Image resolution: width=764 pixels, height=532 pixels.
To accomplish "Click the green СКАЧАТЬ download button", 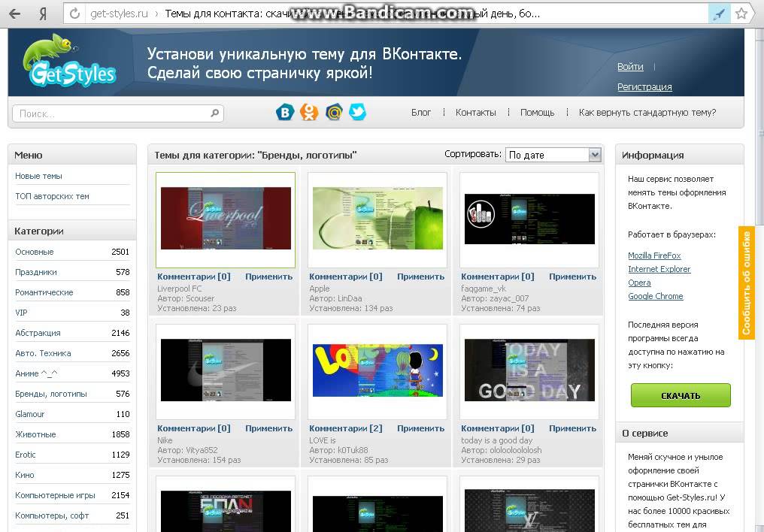I will [681, 395].
